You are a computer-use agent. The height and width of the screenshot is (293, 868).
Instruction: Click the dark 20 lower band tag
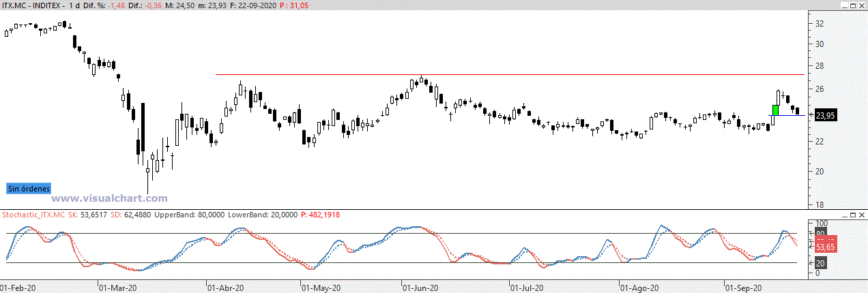(x=820, y=263)
